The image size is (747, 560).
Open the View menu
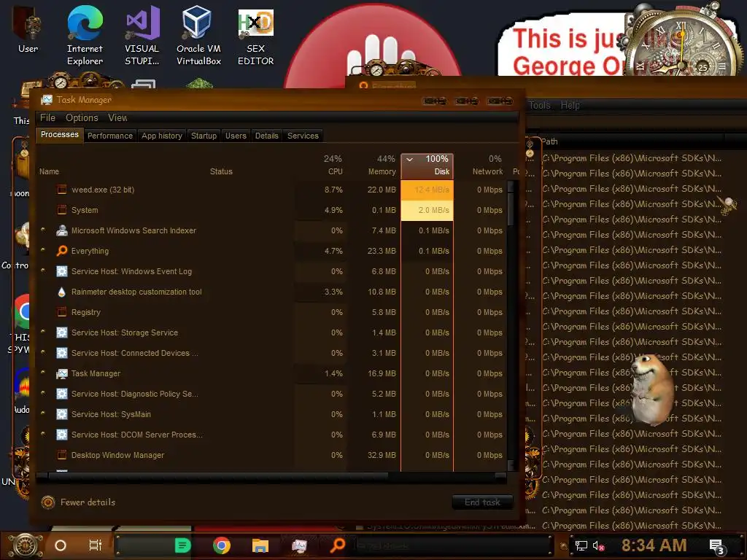[x=117, y=117]
